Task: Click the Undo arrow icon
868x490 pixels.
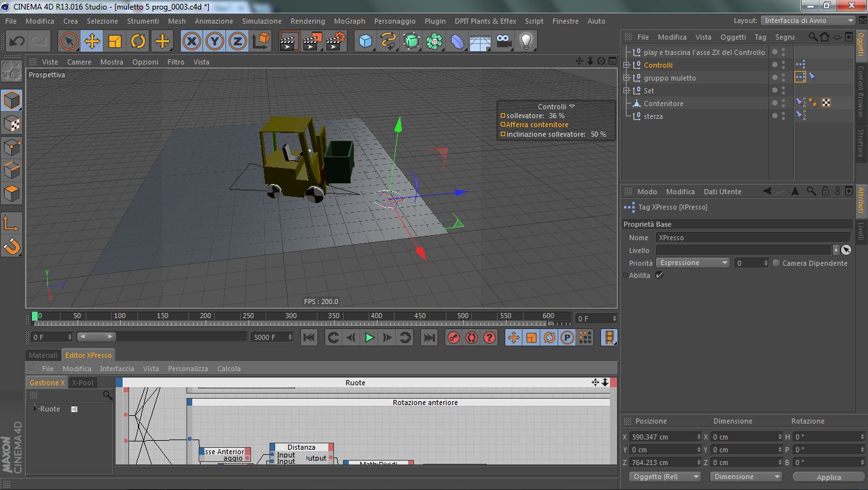Action: 17,42
